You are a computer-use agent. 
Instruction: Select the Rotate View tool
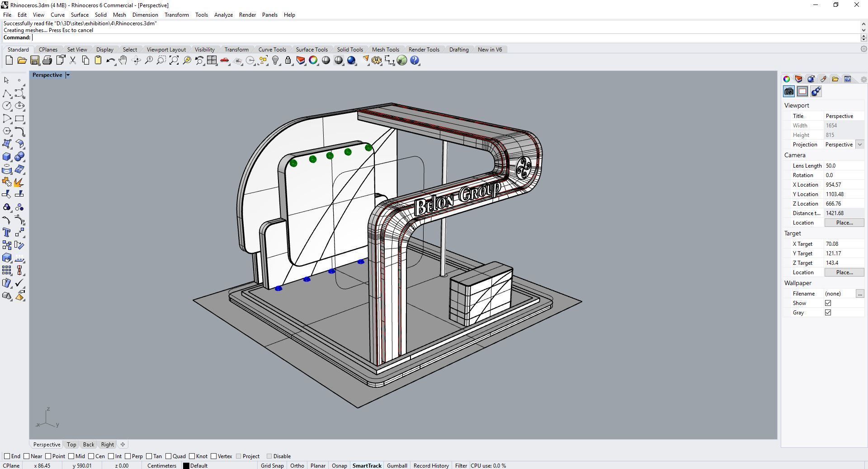136,61
